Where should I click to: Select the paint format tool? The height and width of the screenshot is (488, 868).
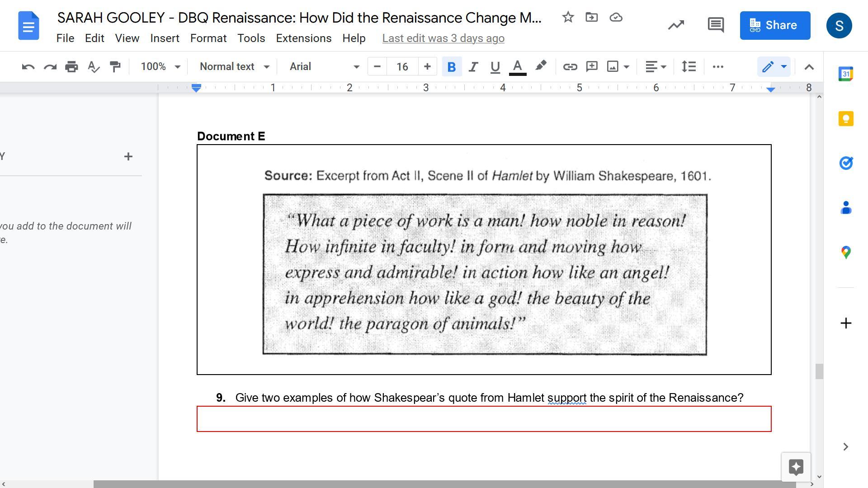[x=115, y=67]
